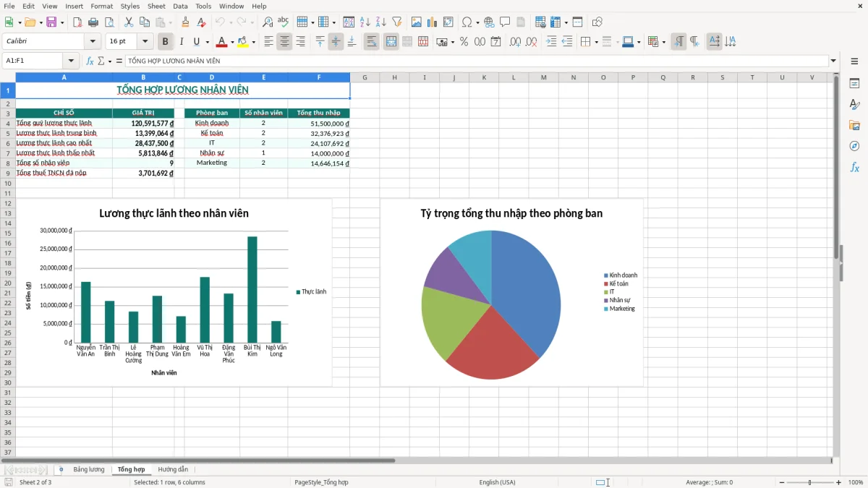Toggle Align Left

[268, 42]
